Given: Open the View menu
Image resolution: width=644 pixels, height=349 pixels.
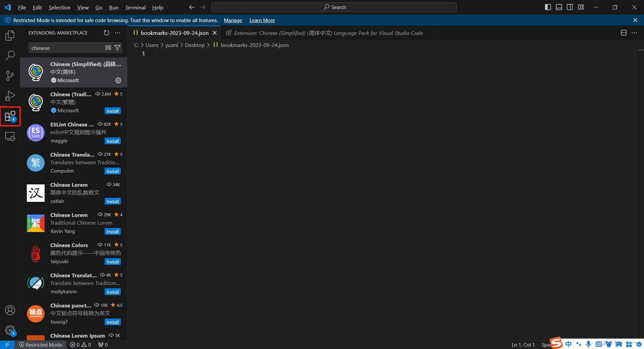Looking at the screenshot, I should pyautogui.click(x=83, y=7).
